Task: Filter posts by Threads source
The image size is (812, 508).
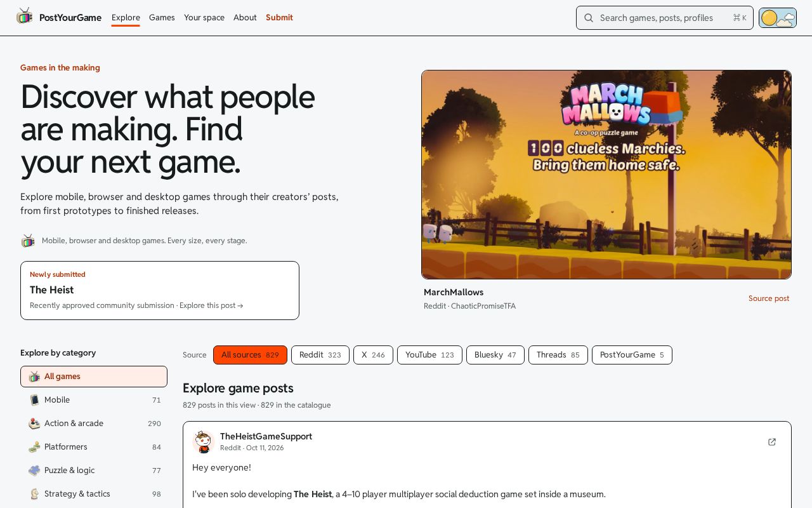Action: click(x=558, y=355)
